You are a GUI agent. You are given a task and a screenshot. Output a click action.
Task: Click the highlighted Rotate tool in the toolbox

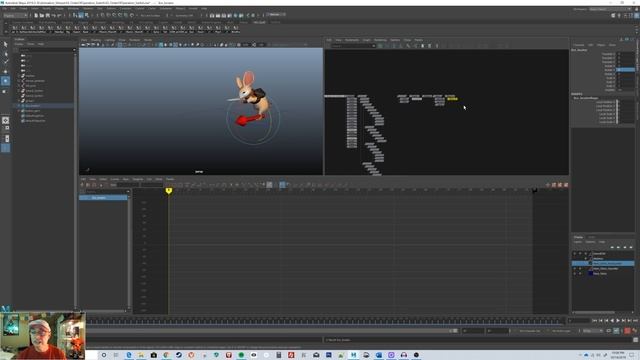5,81
